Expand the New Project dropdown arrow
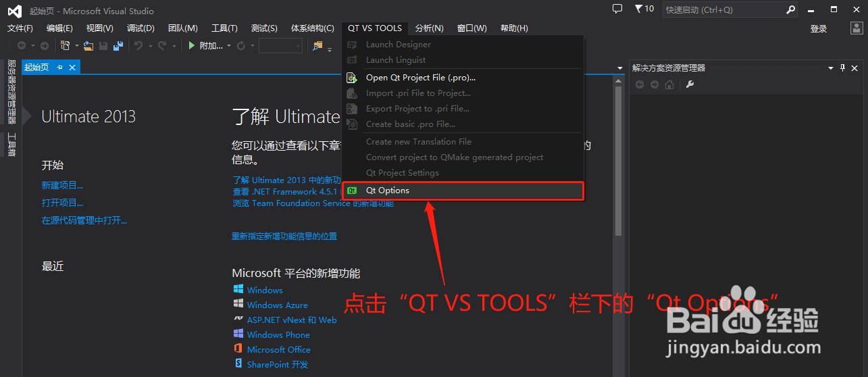Viewport: 868px width, 377px height. point(76,46)
